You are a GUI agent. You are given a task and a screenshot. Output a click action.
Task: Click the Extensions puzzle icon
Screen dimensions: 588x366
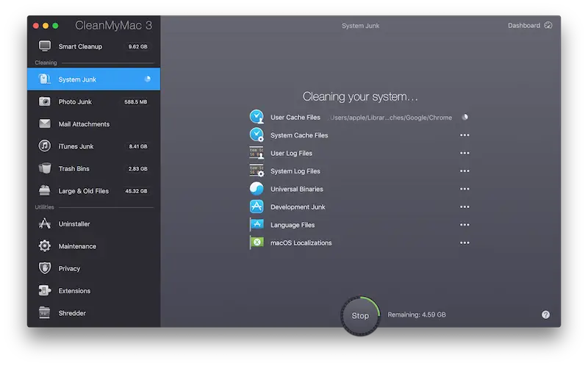(45, 290)
